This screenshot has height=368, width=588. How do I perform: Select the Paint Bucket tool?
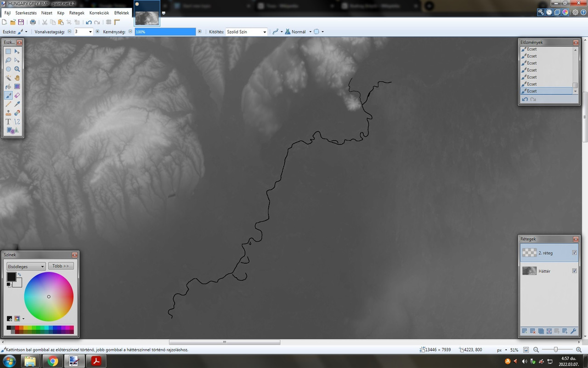point(8,86)
